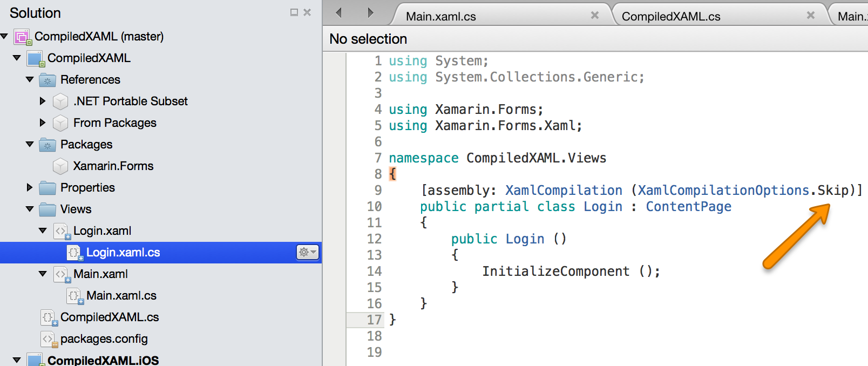Image resolution: width=868 pixels, height=366 pixels.
Task: Select Main.xaml.cs in the solution tree
Action: click(121, 296)
